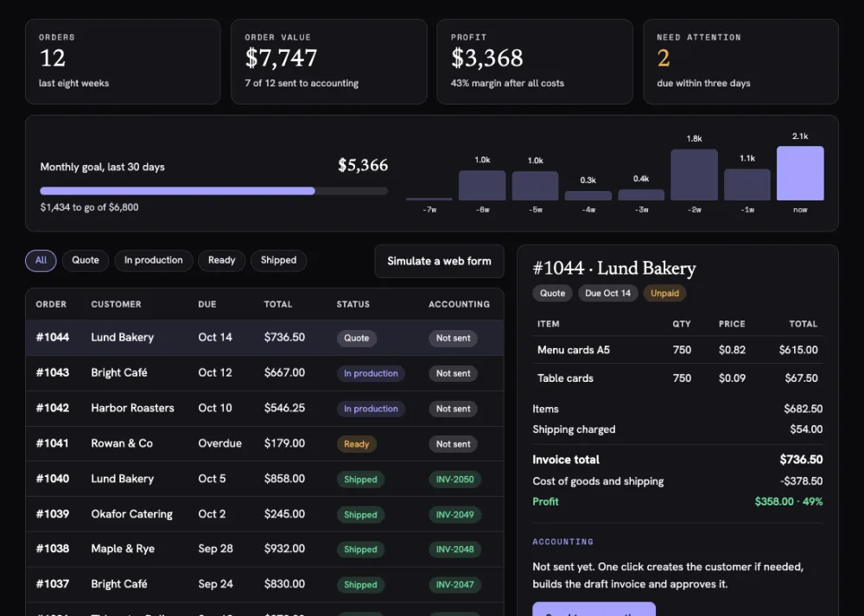
Task: Click the Need Attention card
Action: pyautogui.click(x=740, y=61)
